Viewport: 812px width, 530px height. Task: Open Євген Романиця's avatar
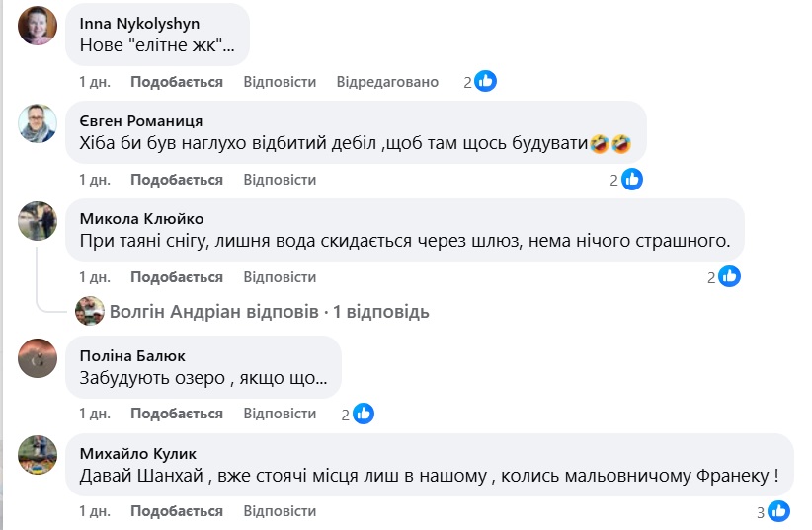[x=38, y=123]
